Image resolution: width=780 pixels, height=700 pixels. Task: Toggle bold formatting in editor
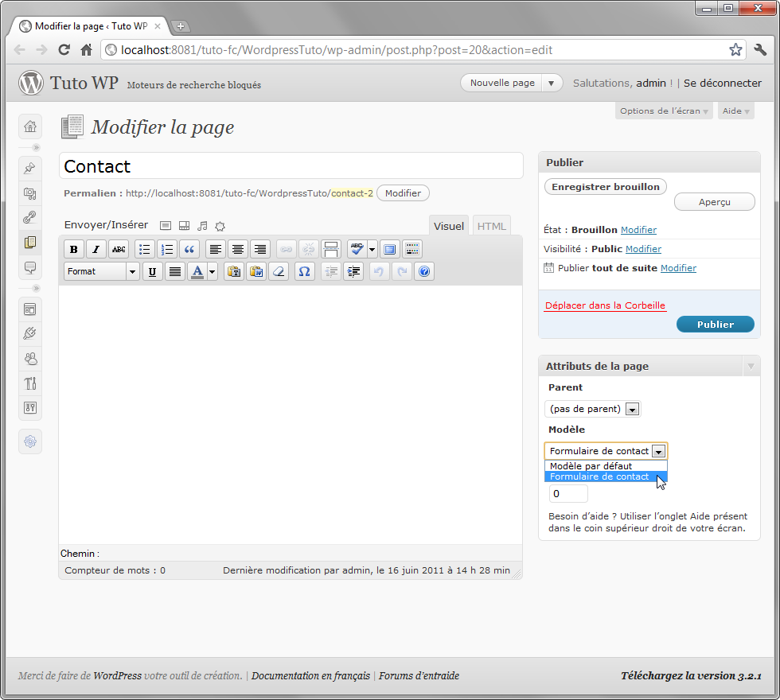pyautogui.click(x=73, y=249)
